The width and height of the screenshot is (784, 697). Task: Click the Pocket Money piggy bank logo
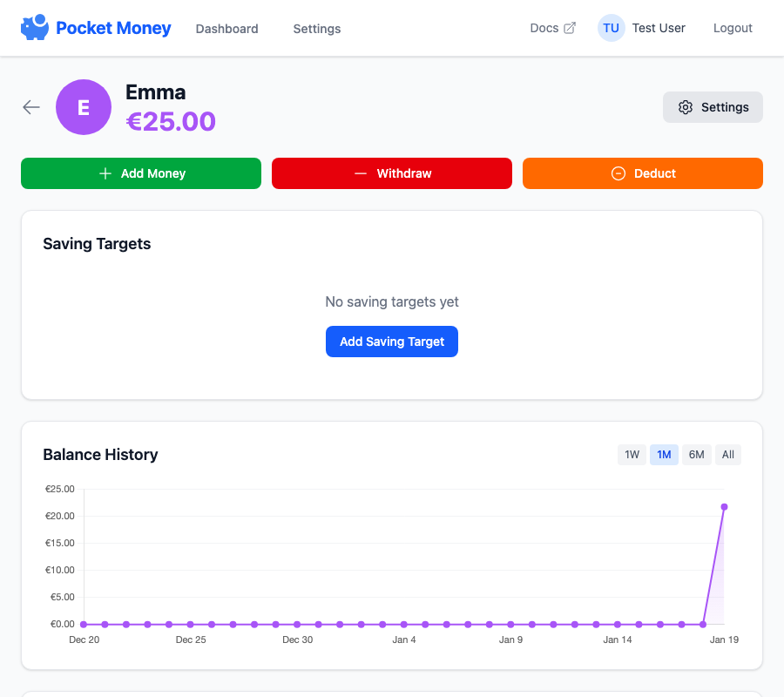pyautogui.click(x=35, y=28)
